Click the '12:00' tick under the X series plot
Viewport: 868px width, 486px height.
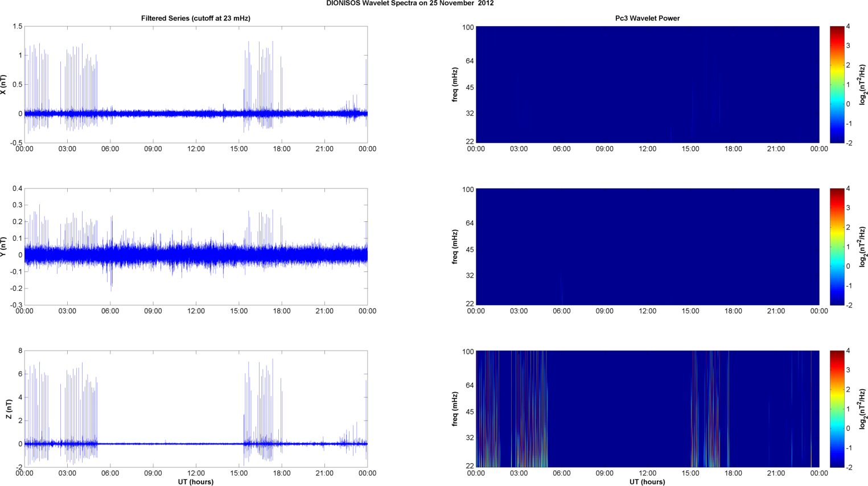point(196,149)
